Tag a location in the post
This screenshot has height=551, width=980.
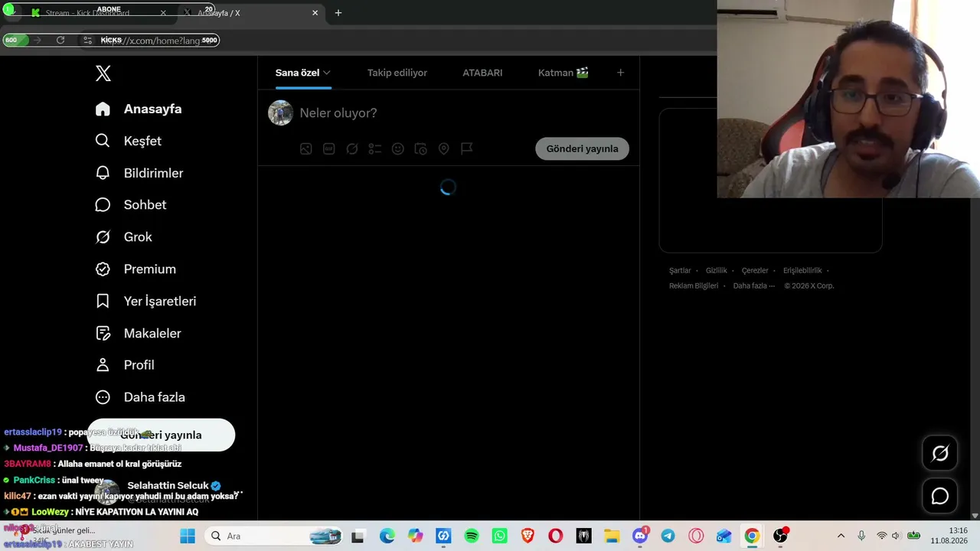coord(444,148)
